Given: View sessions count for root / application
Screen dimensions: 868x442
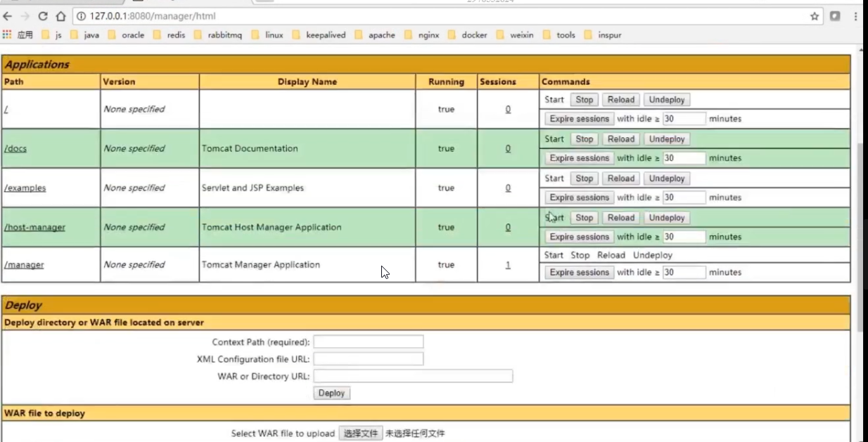Looking at the screenshot, I should tap(508, 110).
